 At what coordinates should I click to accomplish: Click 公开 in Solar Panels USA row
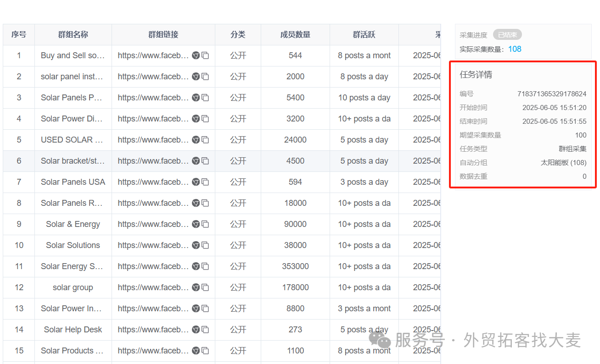point(238,182)
